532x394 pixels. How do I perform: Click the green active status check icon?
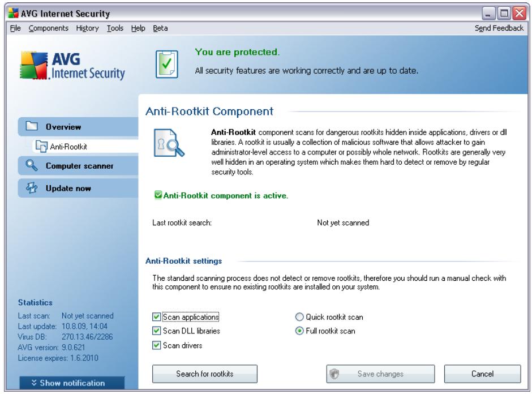(158, 195)
